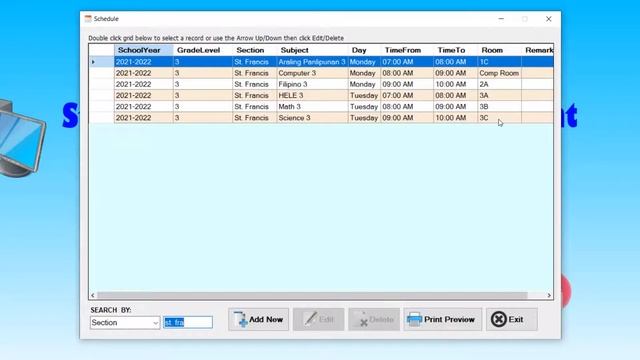Click the TimeFrom column header

pyautogui.click(x=407, y=50)
